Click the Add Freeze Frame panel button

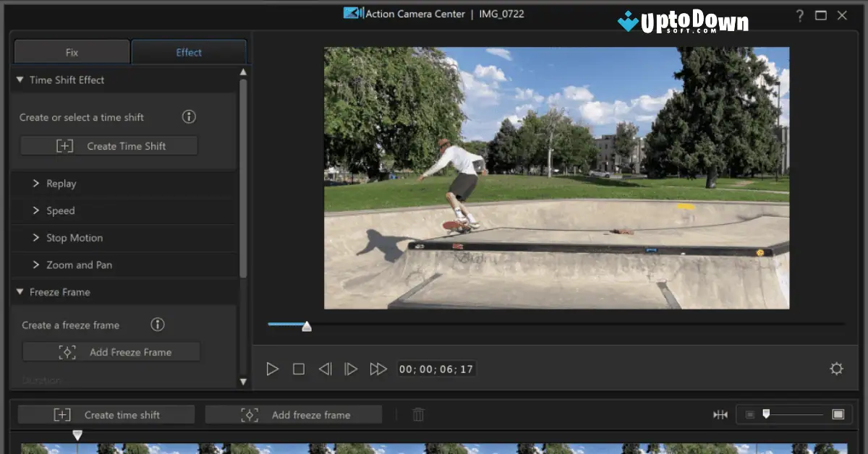pyautogui.click(x=111, y=352)
